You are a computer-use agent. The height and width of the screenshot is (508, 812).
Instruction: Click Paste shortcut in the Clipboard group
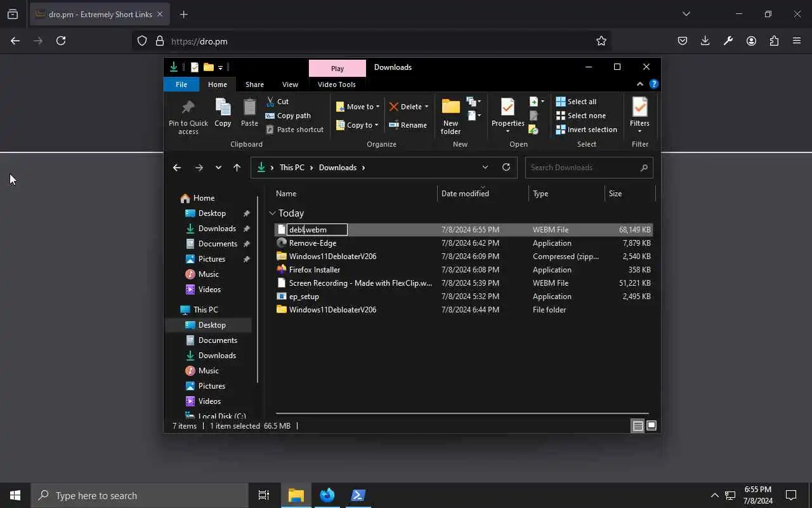294,130
